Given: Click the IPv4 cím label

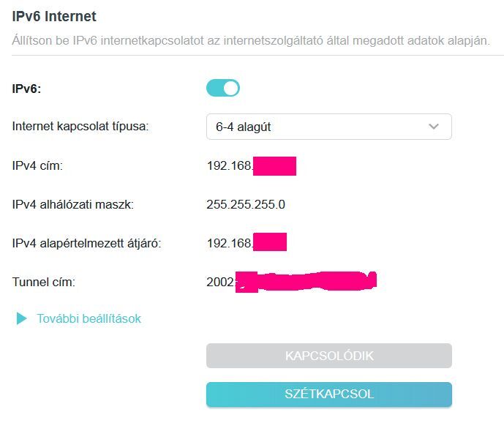Looking at the screenshot, I should click(x=38, y=166).
